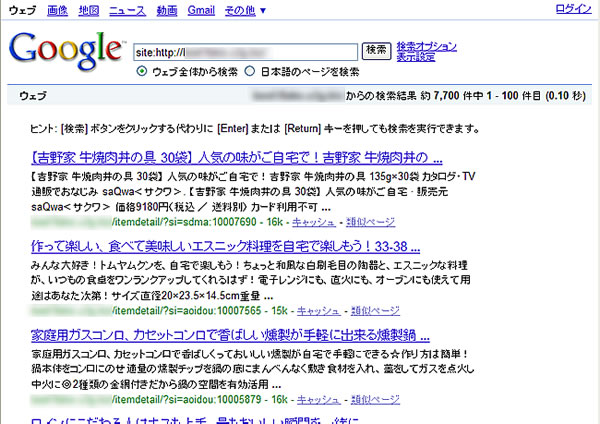Viewport: 600px width, 424px height.
Task: Open キャッシュ link for sdma:10007690 result
Action: coord(314,222)
